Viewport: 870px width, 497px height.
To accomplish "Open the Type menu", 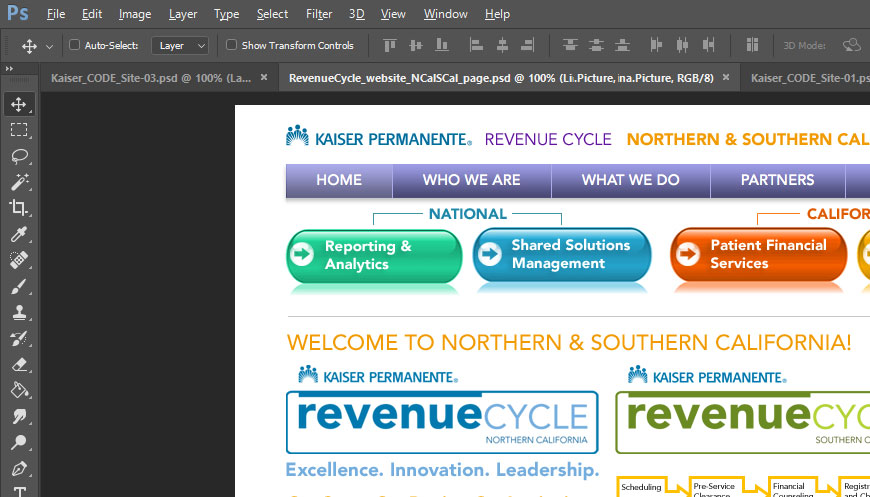I will (x=226, y=14).
